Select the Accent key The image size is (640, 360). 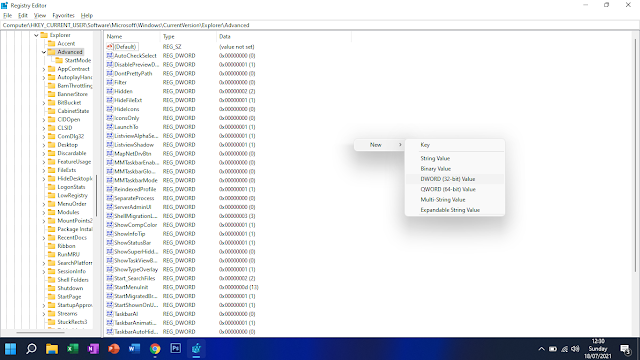66,44
